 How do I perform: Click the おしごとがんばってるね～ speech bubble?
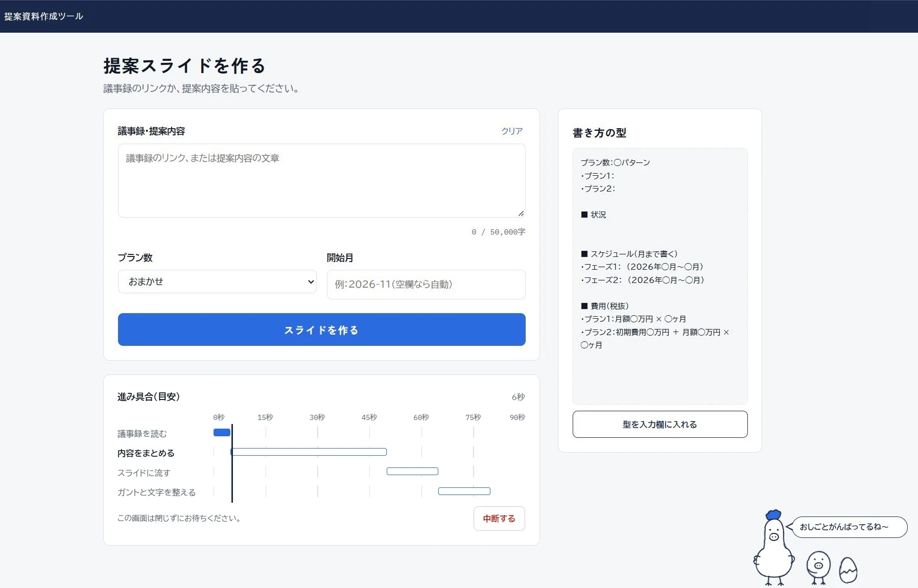click(x=850, y=527)
